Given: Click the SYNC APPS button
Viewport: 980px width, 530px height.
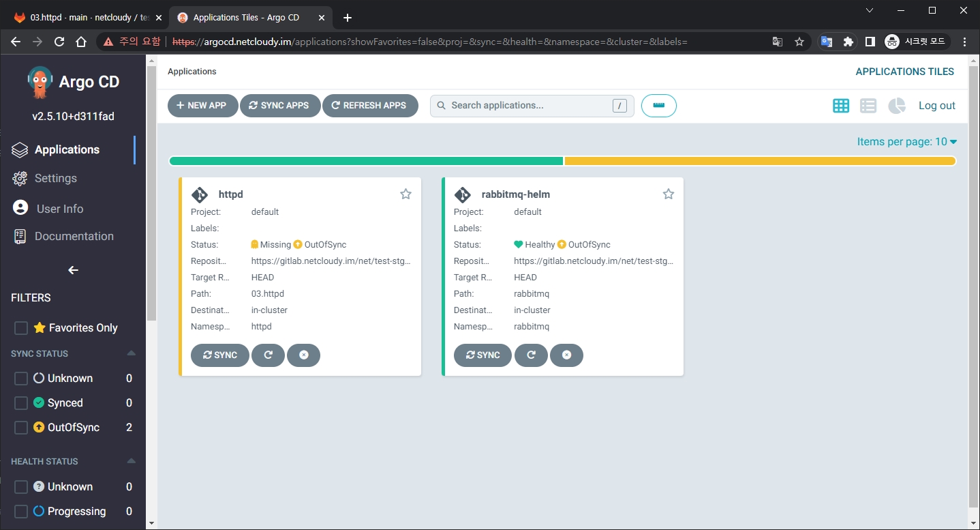Looking at the screenshot, I should pyautogui.click(x=279, y=106).
